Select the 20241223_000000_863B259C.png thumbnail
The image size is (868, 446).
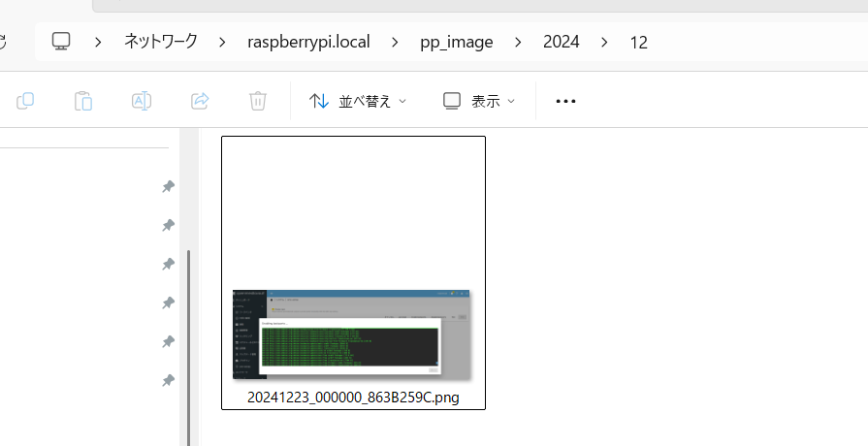[352, 334]
